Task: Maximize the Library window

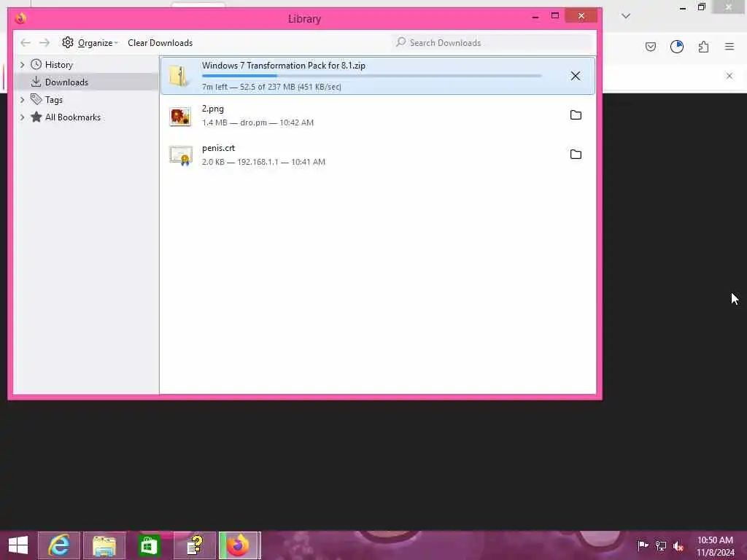Action: coord(555,16)
